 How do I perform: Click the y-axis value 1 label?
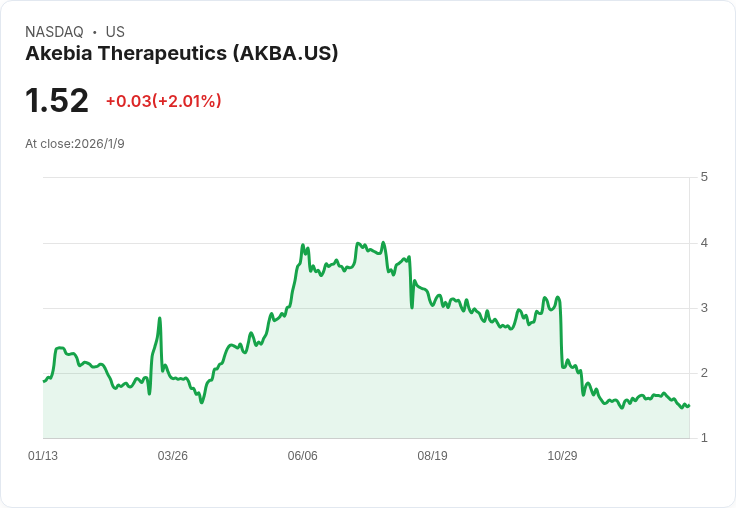click(x=704, y=438)
